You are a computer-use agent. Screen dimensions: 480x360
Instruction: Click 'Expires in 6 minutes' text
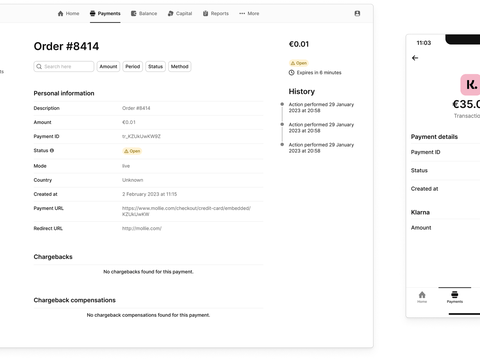click(x=319, y=72)
